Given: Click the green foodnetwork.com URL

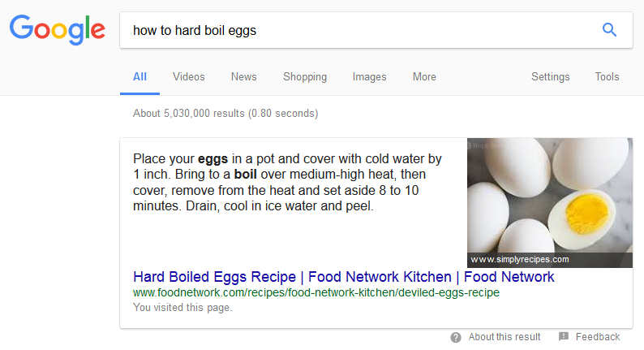Looking at the screenshot, I should [316, 292].
